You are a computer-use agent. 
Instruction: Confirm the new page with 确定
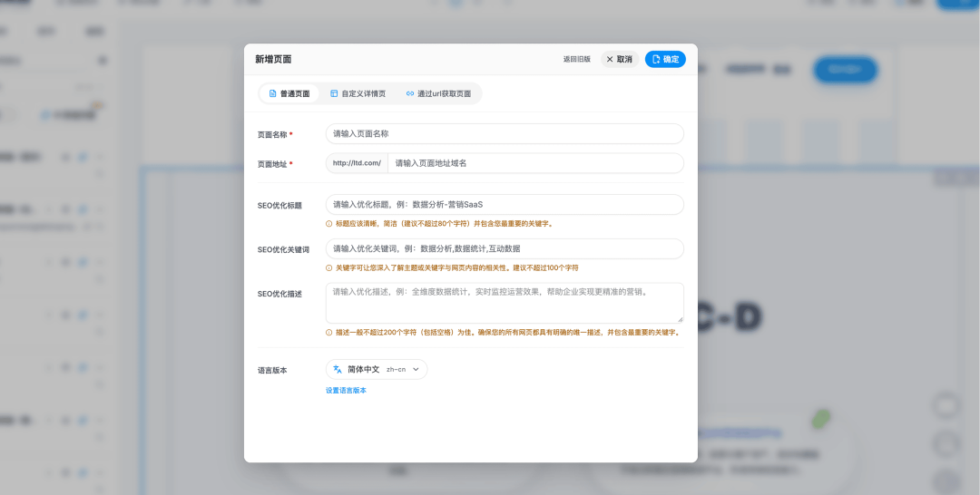[x=665, y=59]
